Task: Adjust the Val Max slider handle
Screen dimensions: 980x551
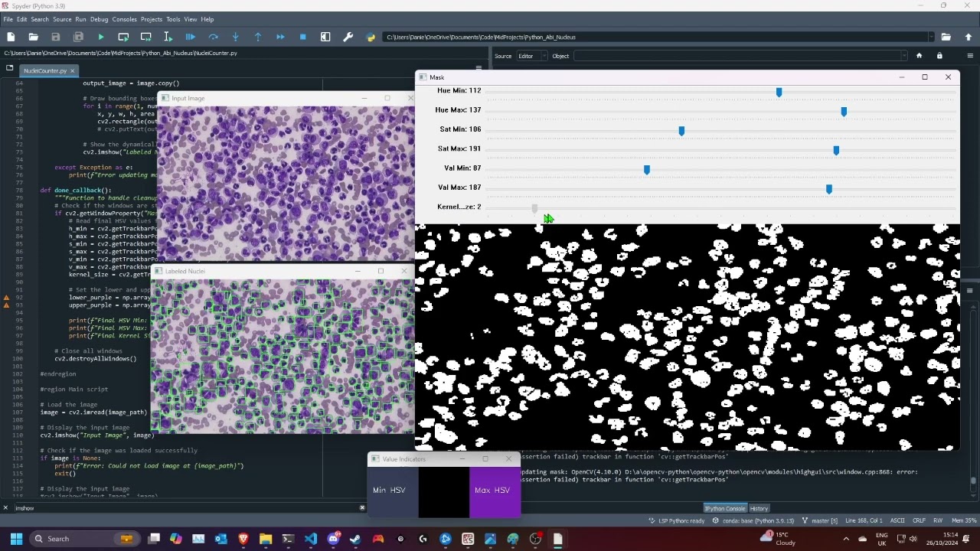Action: [829, 189]
